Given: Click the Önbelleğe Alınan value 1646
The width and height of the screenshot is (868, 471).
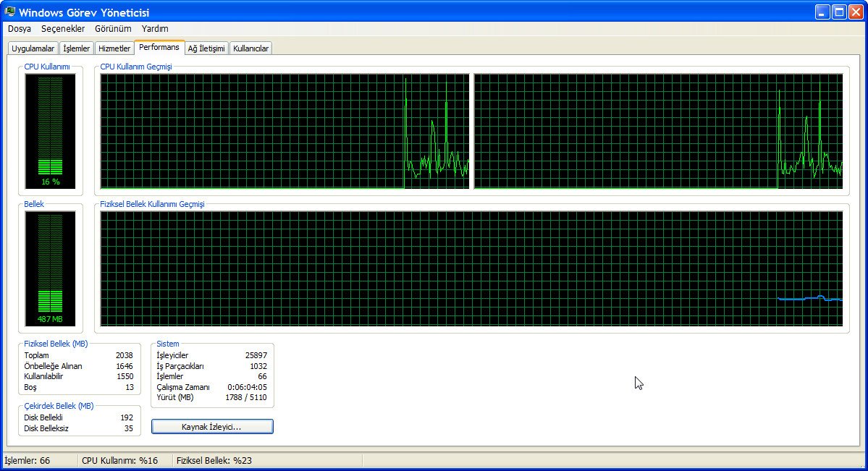Looking at the screenshot, I should point(125,366).
